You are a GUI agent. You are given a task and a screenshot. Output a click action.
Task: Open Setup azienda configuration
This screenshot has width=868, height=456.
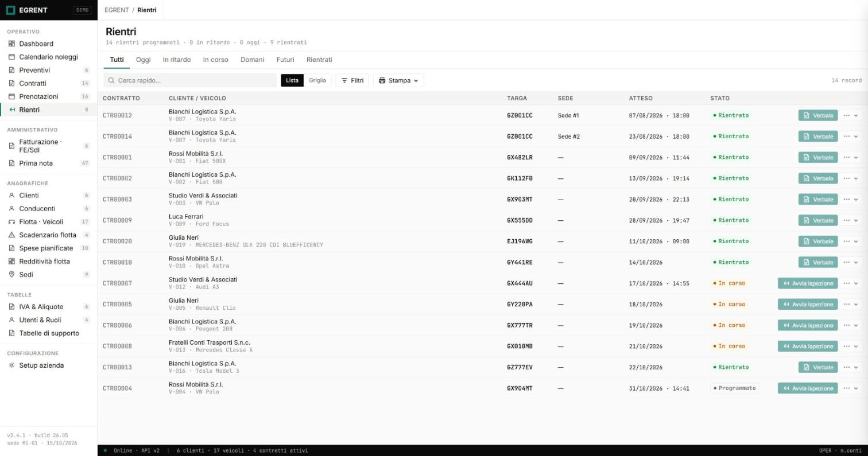click(x=48, y=365)
